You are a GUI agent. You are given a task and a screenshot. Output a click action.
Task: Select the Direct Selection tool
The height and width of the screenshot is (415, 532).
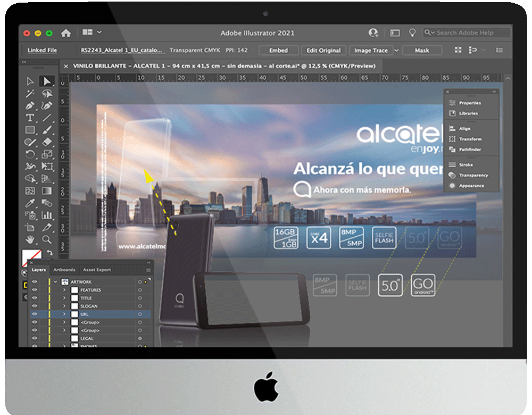pos(47,81)
